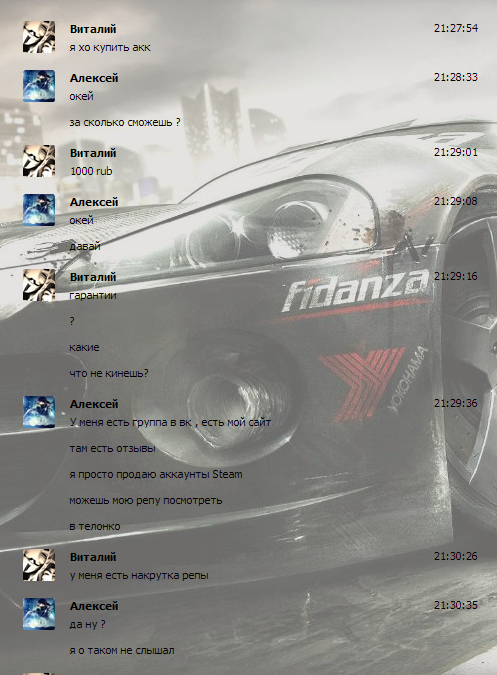The height and width of the screenshot is (675, 497).
Task: Open the name Алексей at 21:29:36
Action: pyautogui.click(x=94, y=404)
